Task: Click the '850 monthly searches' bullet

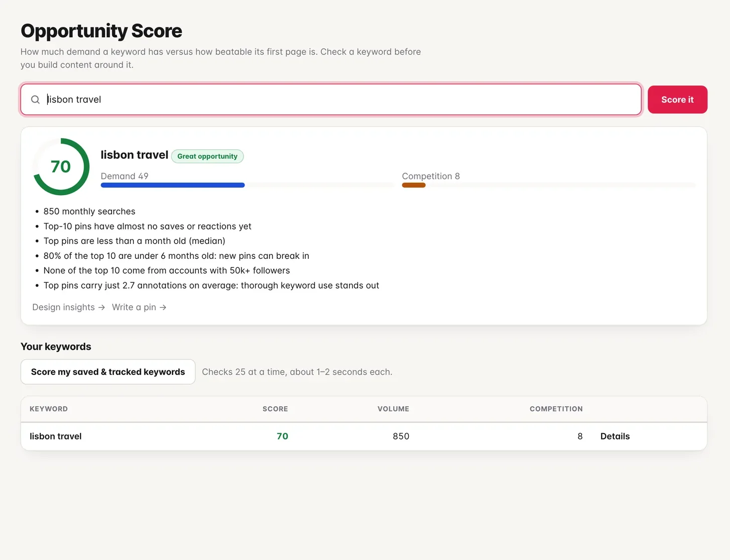Action: [90, 212]
